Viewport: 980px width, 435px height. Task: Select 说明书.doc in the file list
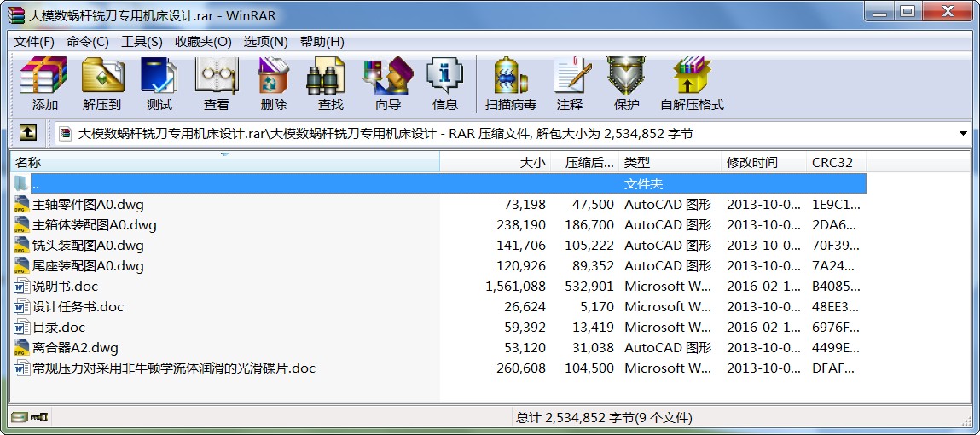[x=65, y=287]
